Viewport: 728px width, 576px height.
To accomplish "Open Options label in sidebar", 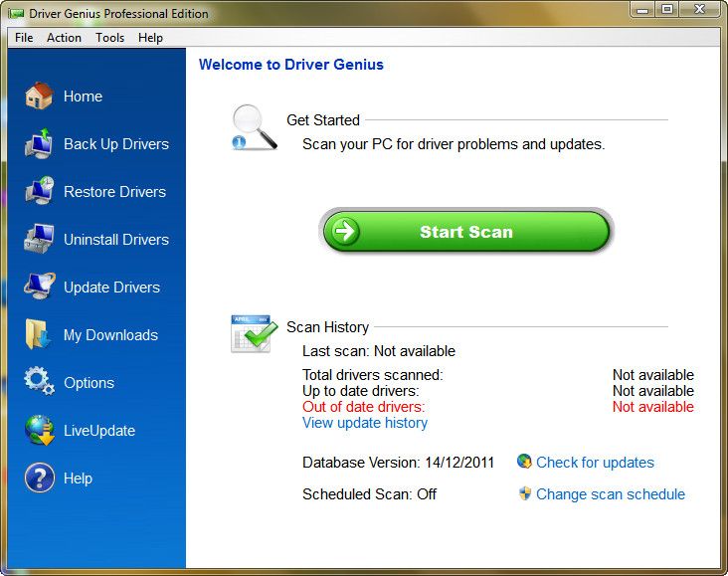I will pyautogui.click(x=90, y=383).
